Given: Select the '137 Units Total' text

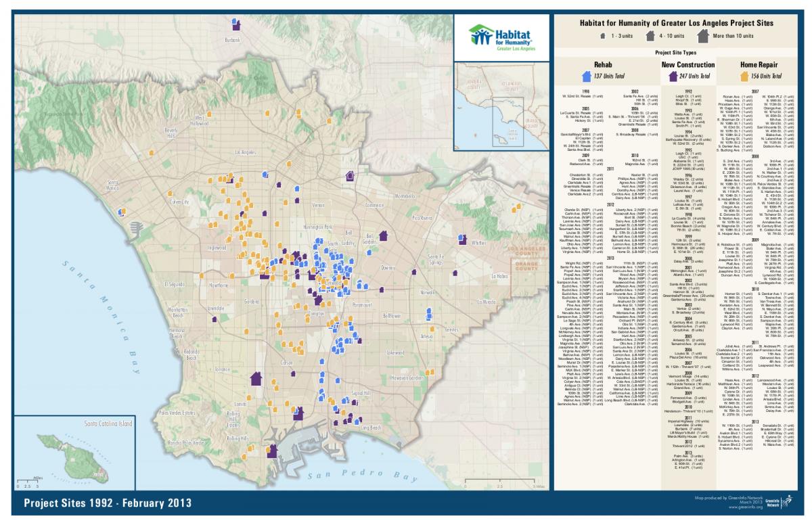Looking at the screenshot, I should pos(609,77).
